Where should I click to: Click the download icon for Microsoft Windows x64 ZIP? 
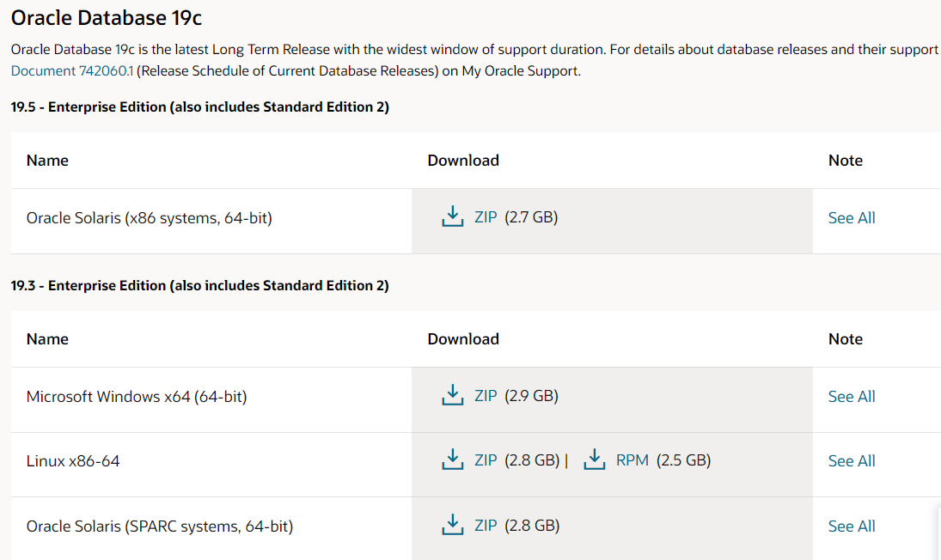pos(453,395)
